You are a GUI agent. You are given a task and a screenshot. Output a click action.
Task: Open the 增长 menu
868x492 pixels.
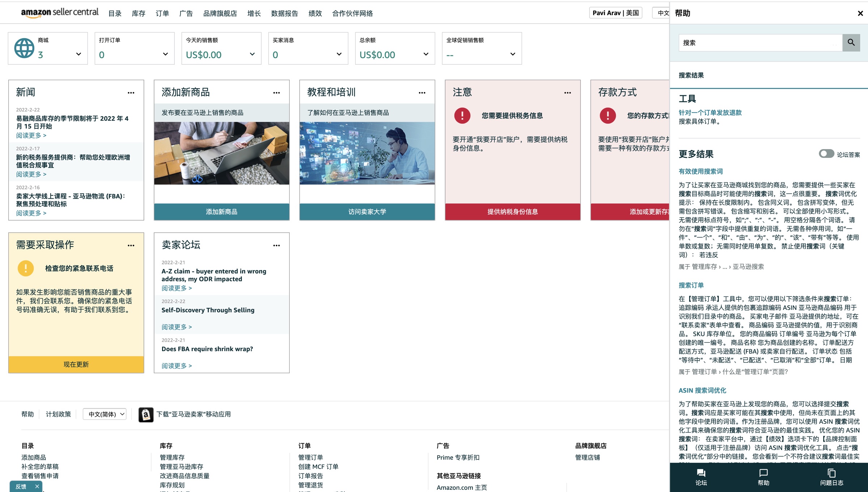coord(254,13)
